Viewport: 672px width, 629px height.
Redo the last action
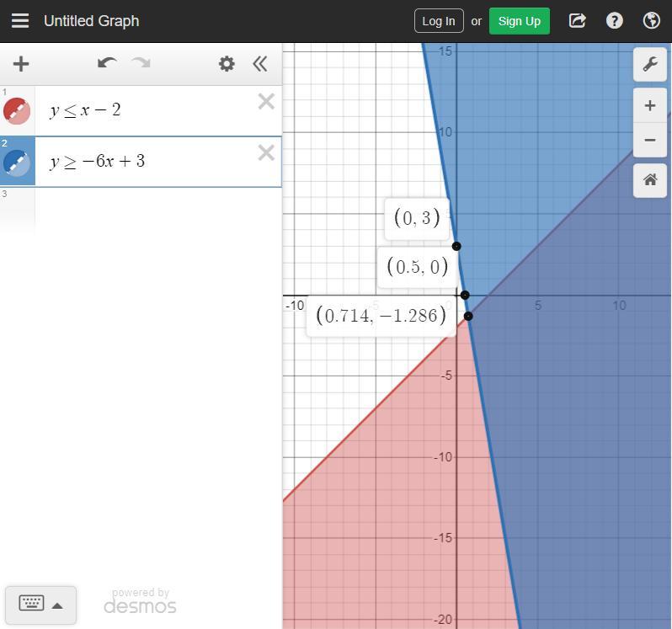click(141, 63)
